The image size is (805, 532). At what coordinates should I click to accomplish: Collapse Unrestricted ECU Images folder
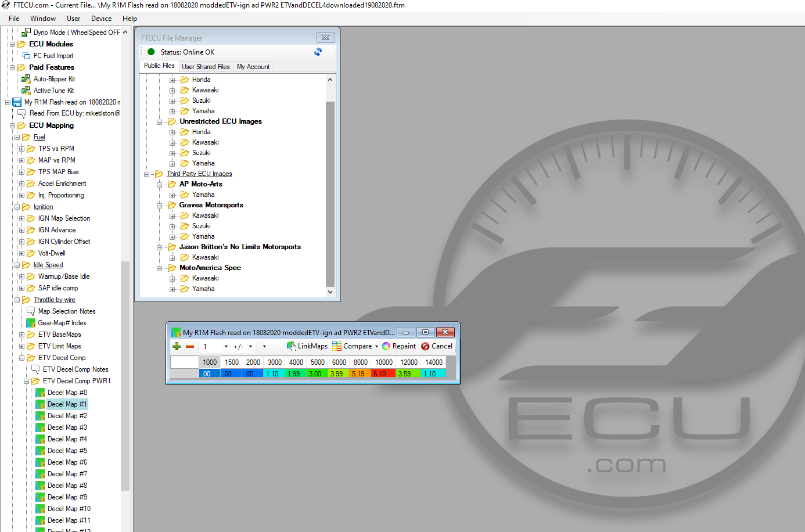click(x=159, y=122)
